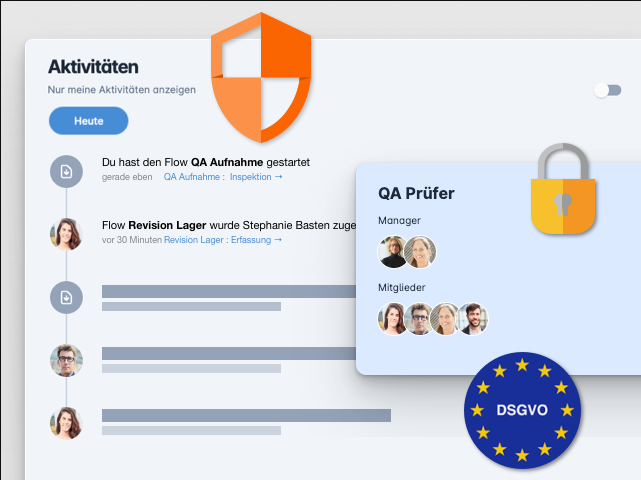This screenshot has height=480, width=641.
Task: Open the Erfassung step link
Action: pos(256,240)
